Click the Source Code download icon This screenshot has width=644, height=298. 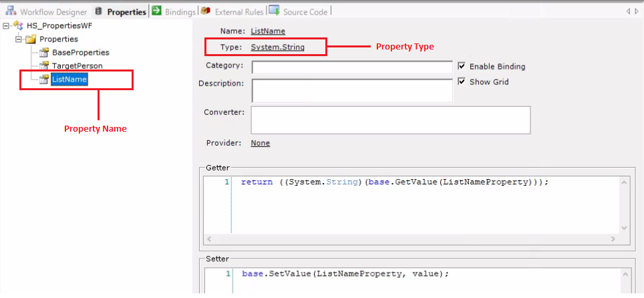pos(275,11)
